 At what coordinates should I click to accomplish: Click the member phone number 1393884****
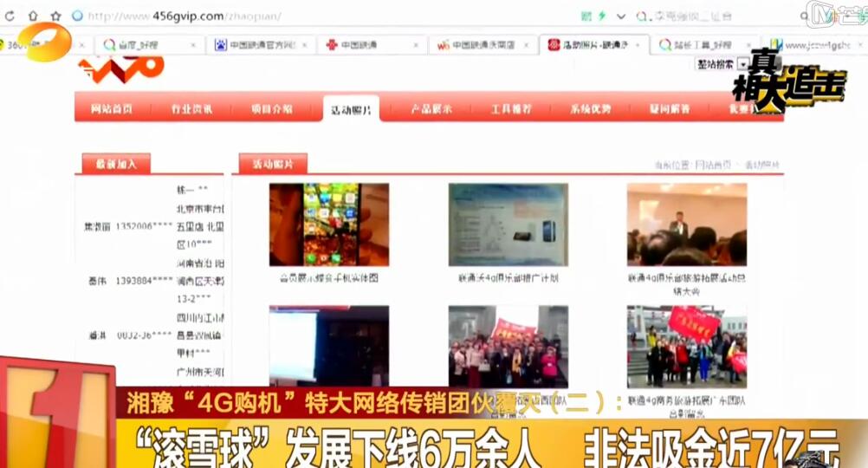coord(144,281)
